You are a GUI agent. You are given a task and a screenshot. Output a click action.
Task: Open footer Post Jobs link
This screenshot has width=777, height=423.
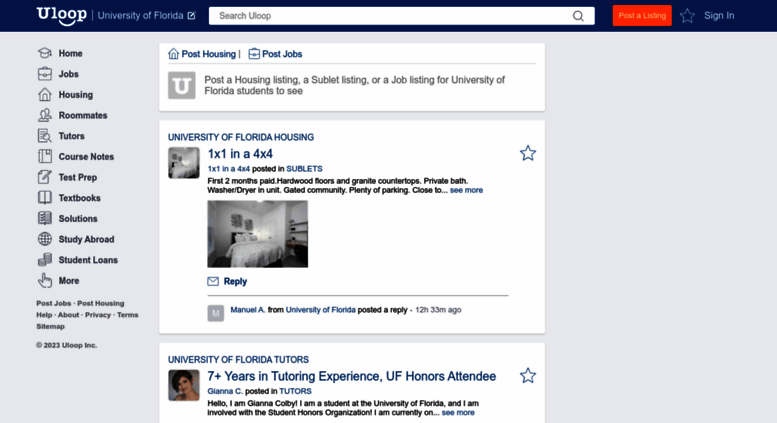(54, 303)
